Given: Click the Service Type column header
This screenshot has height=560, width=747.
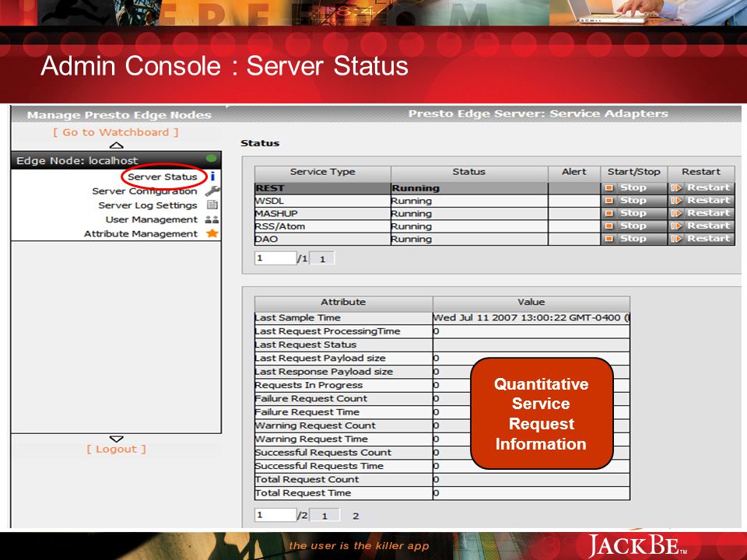Looking at the screenshot, I should tap(322, 173).
